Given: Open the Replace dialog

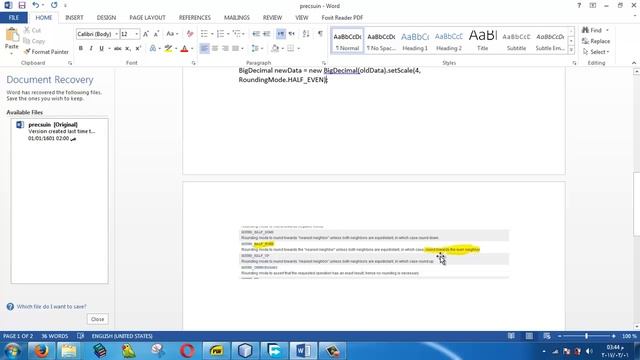Looking at the screenshot, I should click(x=596, y=41).
